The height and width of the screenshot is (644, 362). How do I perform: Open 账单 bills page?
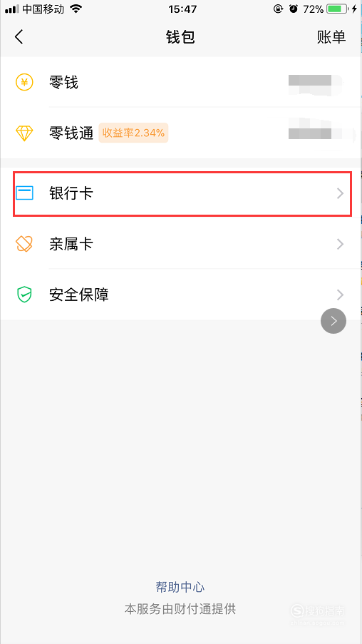click(331, 37)
